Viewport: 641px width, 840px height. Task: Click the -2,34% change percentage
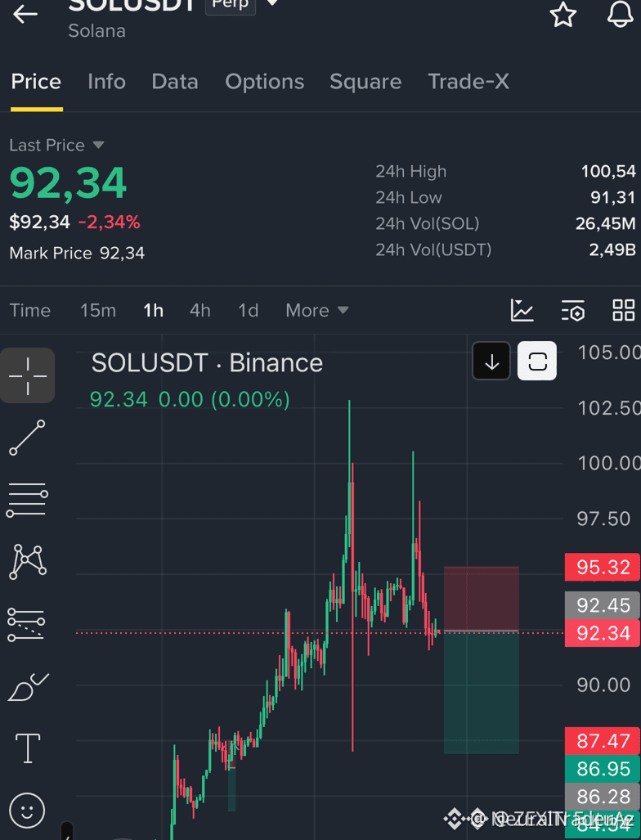tap(110, 222)
